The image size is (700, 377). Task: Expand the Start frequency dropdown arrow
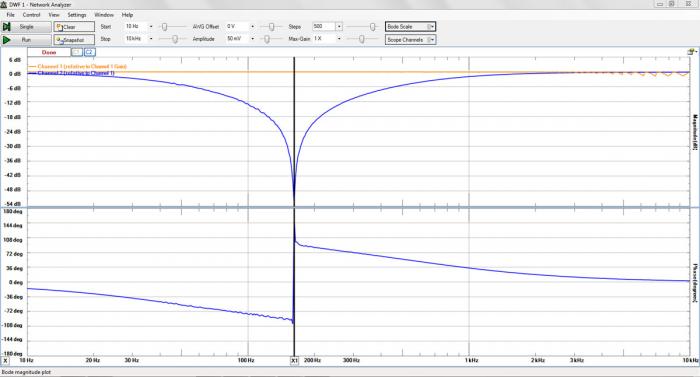(x=151, y=26)
